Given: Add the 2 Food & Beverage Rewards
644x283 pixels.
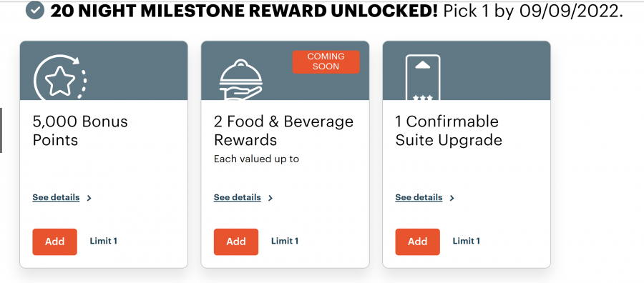Looking at the screenshot, I should pos(236,242).
